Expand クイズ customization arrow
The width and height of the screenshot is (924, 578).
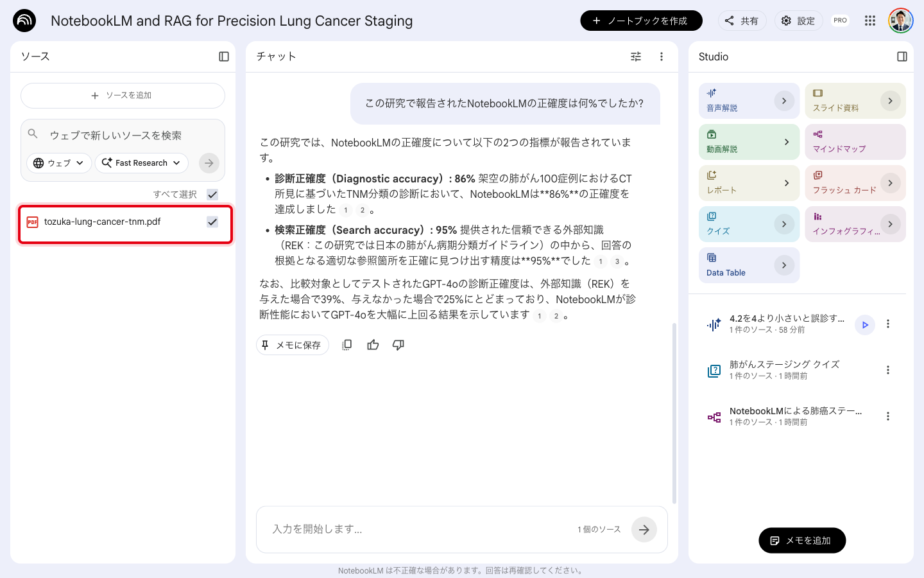pyautogui.click(x=784, y=224)
